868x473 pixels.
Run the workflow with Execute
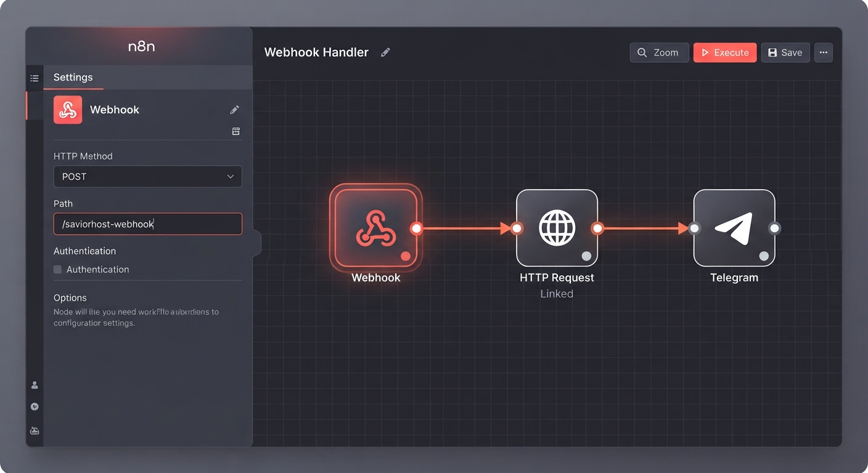[x=725, y=52]
